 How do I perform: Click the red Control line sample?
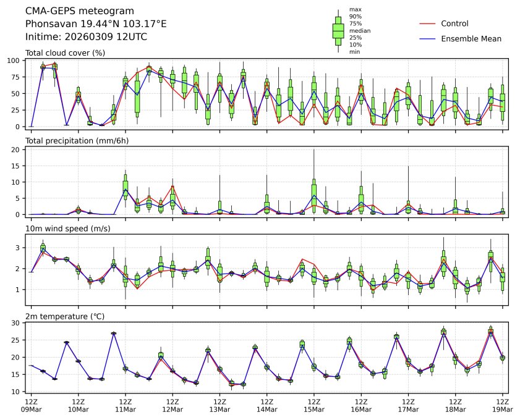point(428,23)
